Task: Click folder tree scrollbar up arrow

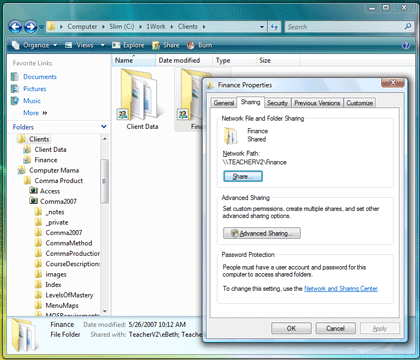Action: [105, 138]
